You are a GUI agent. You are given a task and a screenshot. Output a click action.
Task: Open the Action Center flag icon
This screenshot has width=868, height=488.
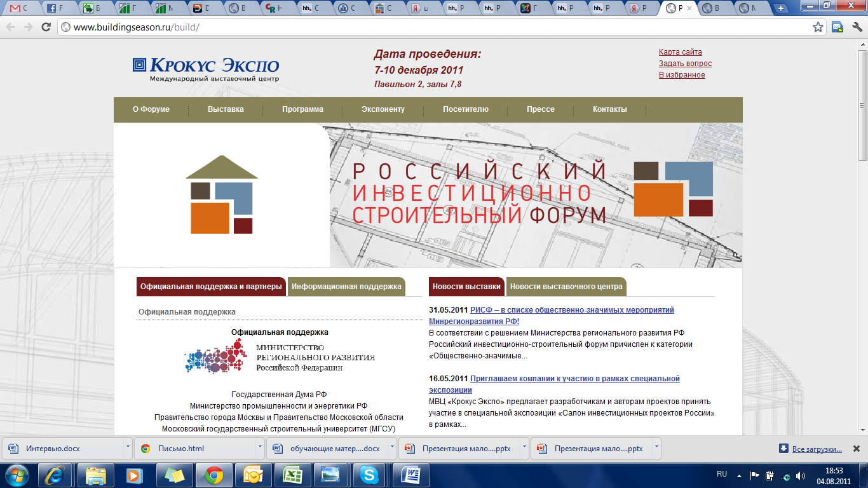click(755, 475)
